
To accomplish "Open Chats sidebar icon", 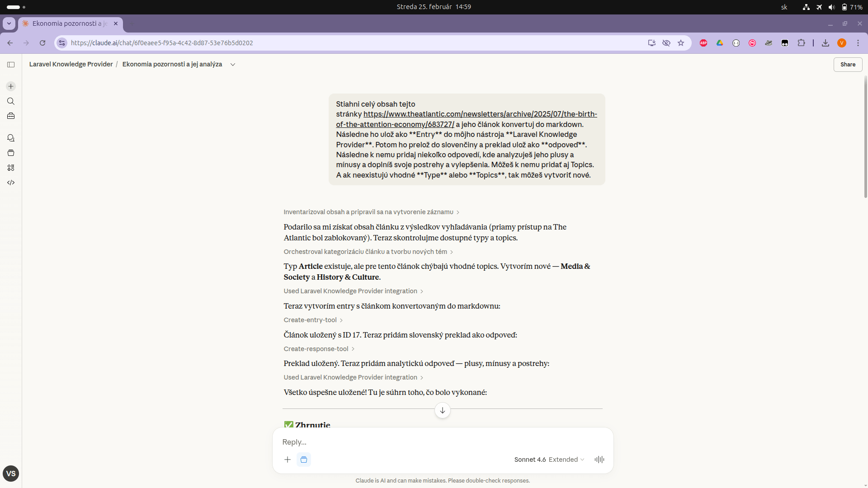I will [x=11, y=138].
